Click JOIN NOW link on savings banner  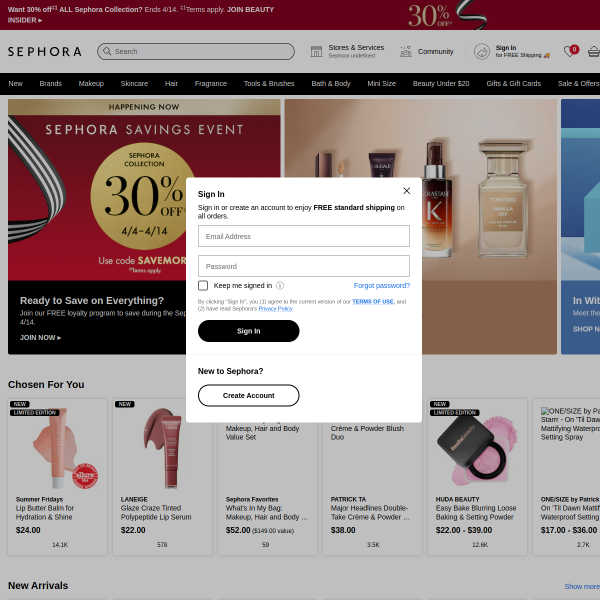click(x=40, y=338)
